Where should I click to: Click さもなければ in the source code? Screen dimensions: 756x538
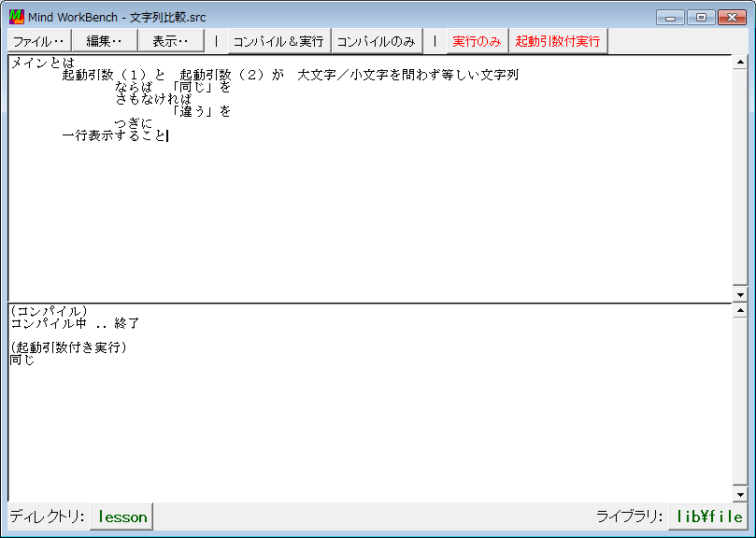pyautogui.click(x=153, y=99)
